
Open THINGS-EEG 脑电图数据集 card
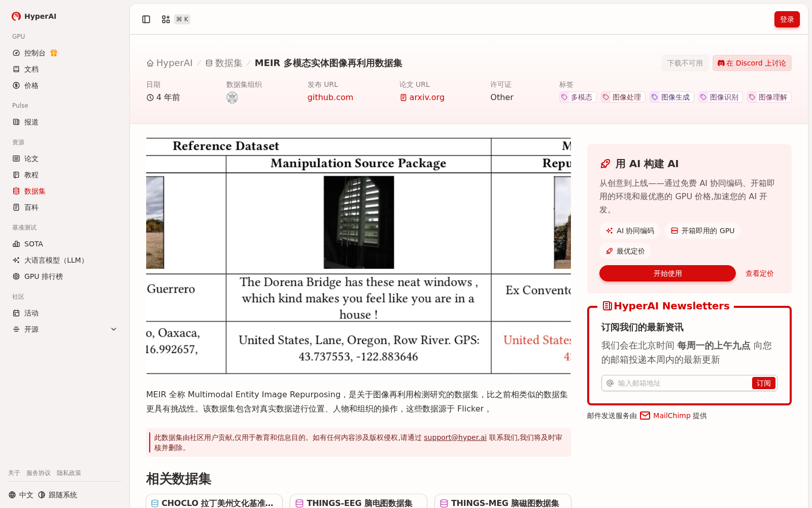[358, 501]
